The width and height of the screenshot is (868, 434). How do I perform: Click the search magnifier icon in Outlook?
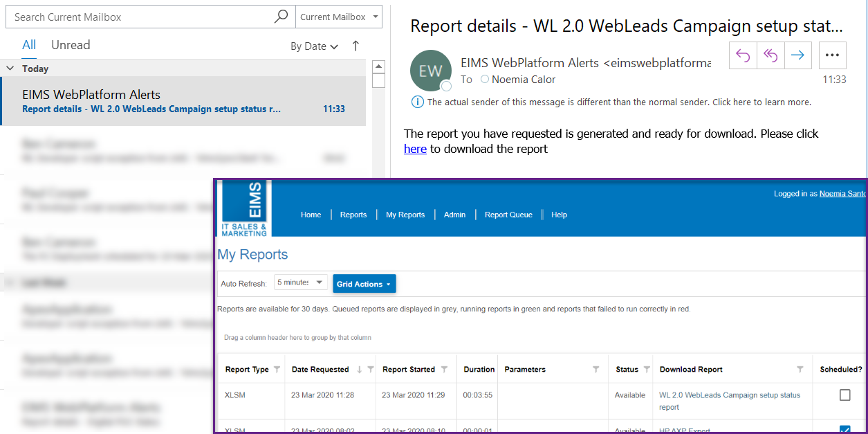point(281,17)
